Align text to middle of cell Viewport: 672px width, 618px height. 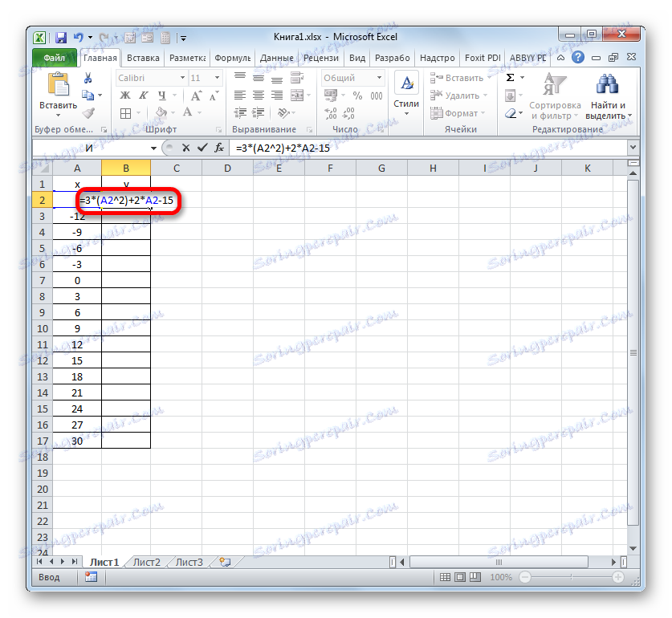[259, 78]
